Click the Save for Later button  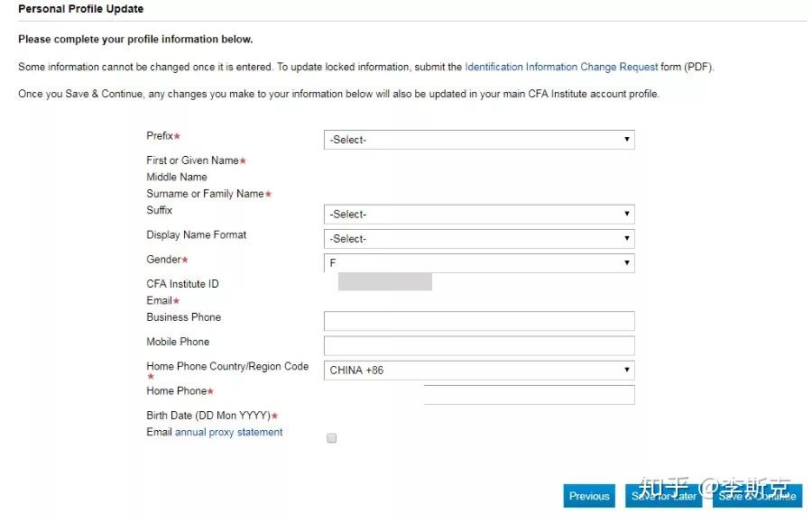point(664,496)
